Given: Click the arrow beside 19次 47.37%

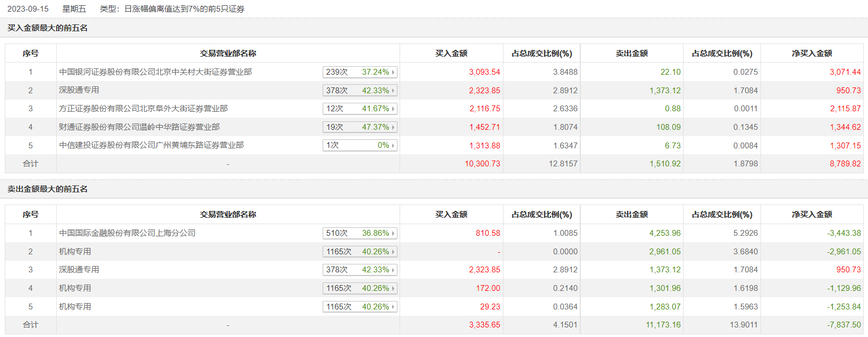Looking at the screenshot, I should 393,127.
